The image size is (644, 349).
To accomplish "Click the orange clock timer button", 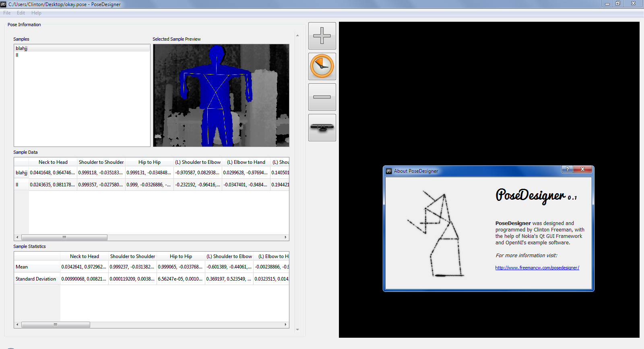I will coord(322,66).
